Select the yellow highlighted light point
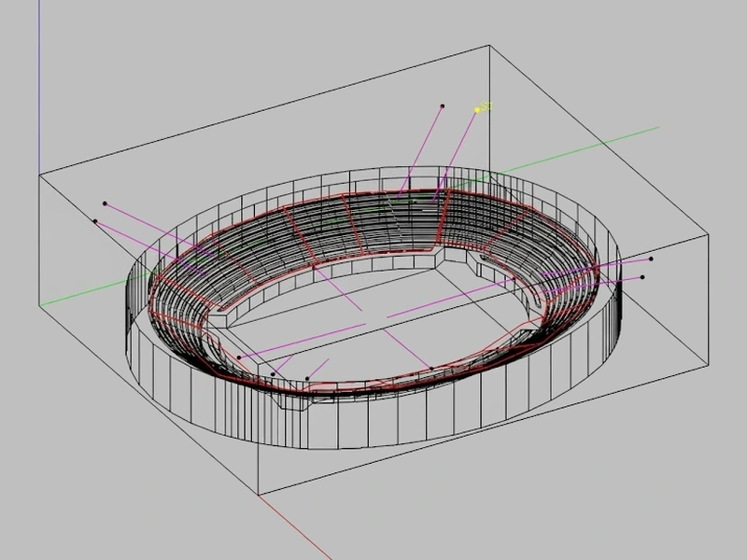Screen dimensions: 747x560 coord(477,110)
